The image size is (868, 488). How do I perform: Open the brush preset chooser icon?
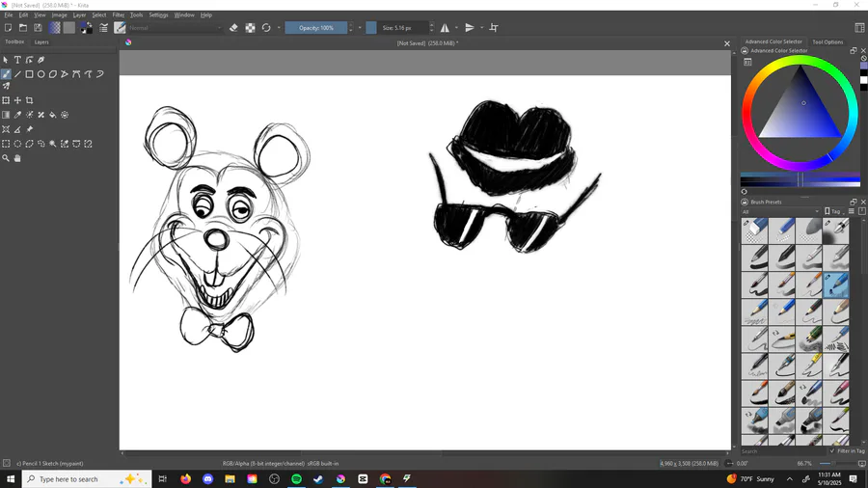point(121,28)
